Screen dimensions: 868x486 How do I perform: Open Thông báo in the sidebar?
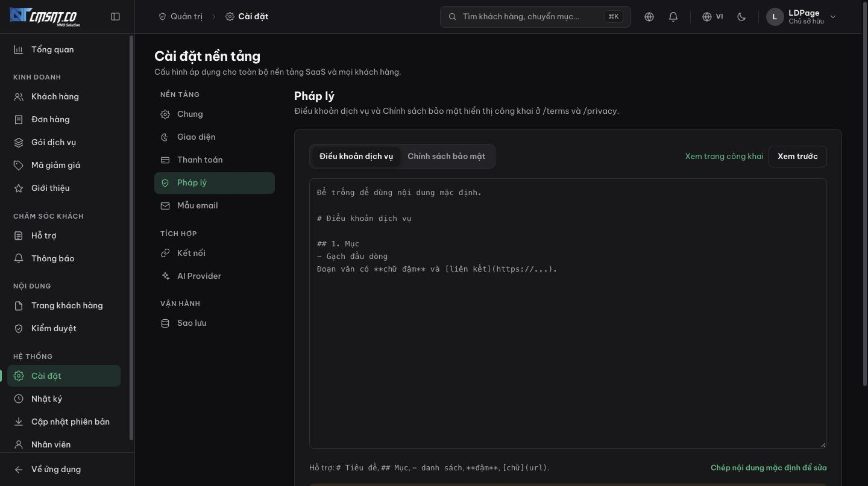(x=64, y=258)
